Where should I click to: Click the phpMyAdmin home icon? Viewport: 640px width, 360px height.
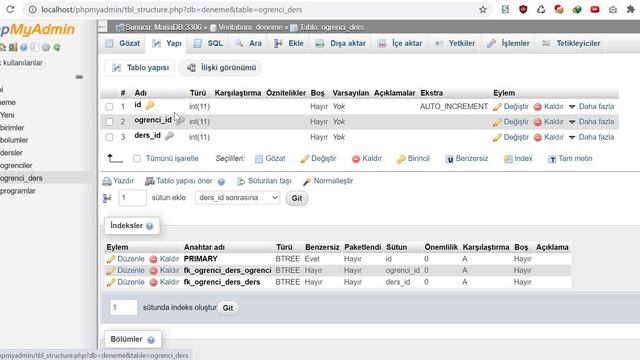[x=3, y=47]
